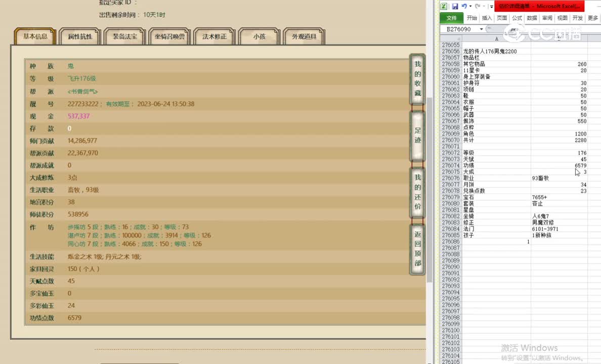Switch to the 审阅 ribbon tab

click(x=547, y=18)
